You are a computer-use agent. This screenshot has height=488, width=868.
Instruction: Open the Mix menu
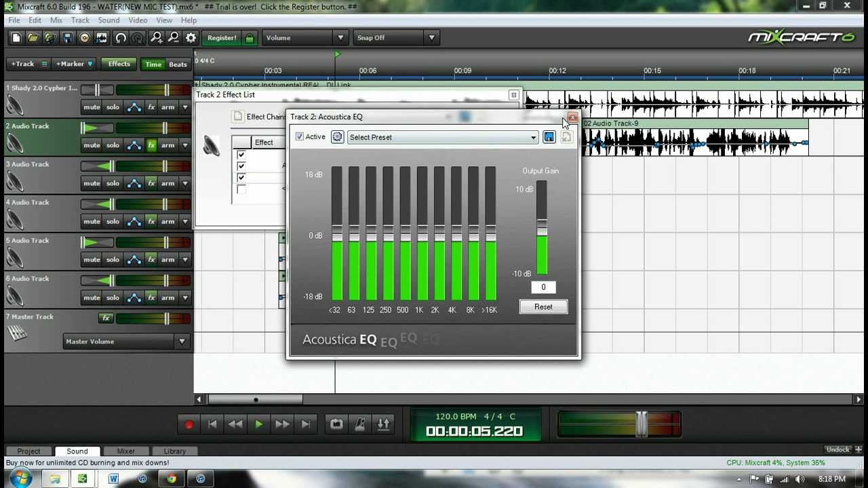pyautogui.click(x=56, y=20)
